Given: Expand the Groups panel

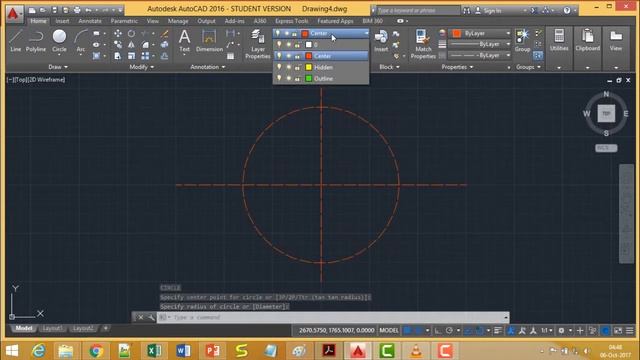Looking at the screenshot, I should 528,67.
